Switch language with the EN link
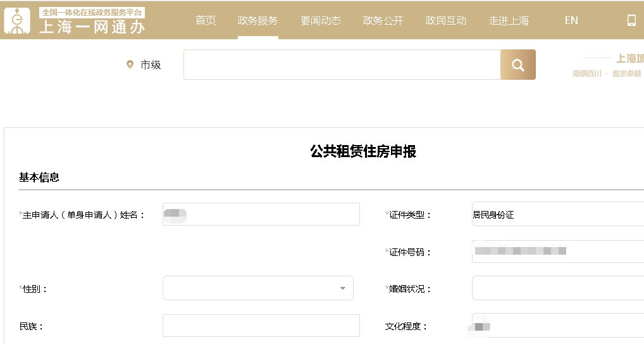This screenshot has height=344, width=644. (571, 20)
